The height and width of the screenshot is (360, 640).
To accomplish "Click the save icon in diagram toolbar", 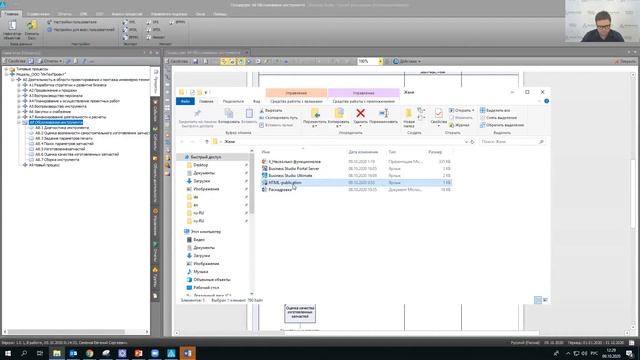I will click(196, 61).
